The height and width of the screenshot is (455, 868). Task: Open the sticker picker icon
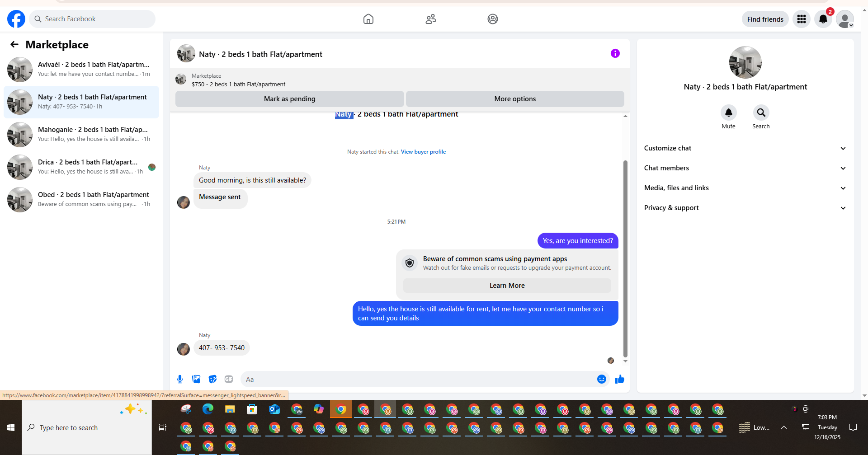click(212, 379)
